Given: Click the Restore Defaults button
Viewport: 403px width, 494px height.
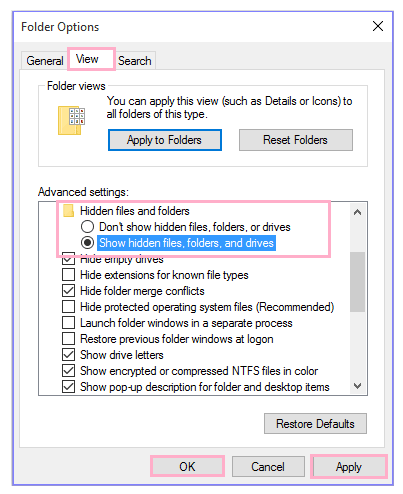Looking at the screenshot, I should [315, 424].
